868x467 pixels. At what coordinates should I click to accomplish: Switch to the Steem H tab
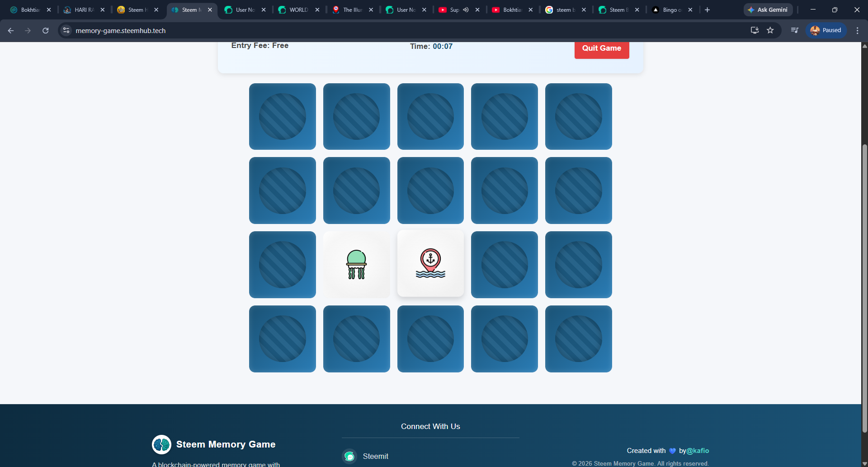[x=138, y=10]
